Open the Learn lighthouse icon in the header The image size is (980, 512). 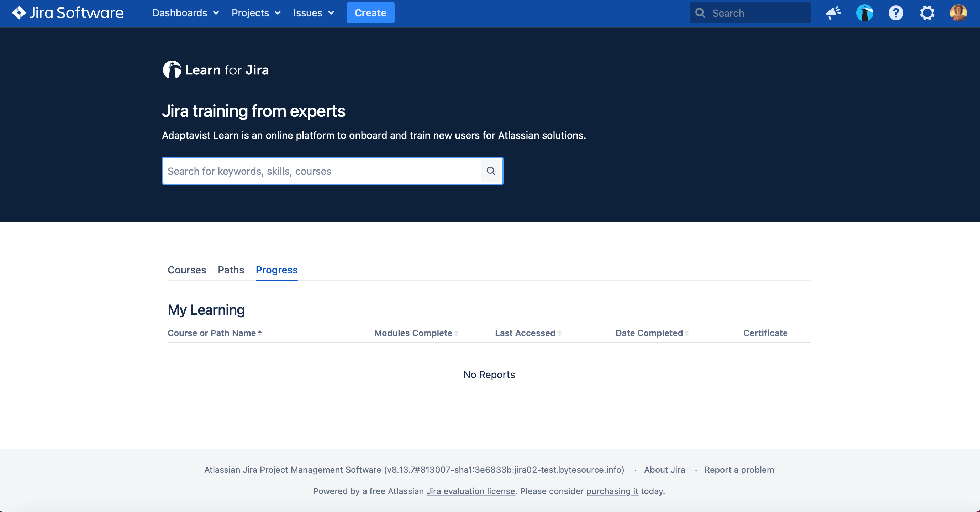(864, 13)
